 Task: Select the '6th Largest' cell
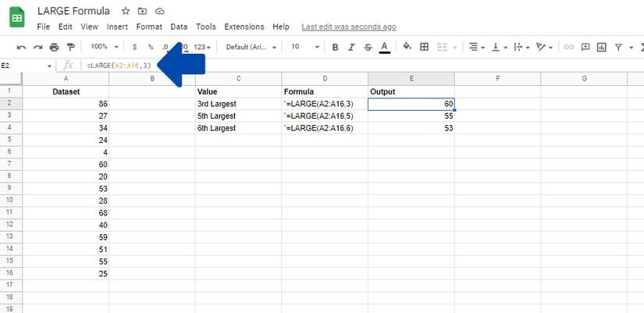tap(238, 128)
